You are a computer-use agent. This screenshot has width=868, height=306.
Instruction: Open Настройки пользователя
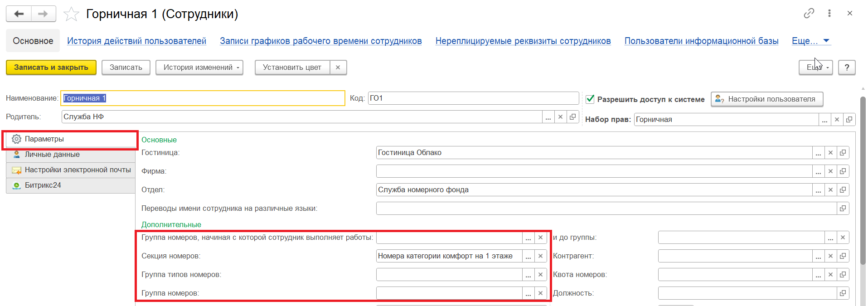(x=767, y=99)
